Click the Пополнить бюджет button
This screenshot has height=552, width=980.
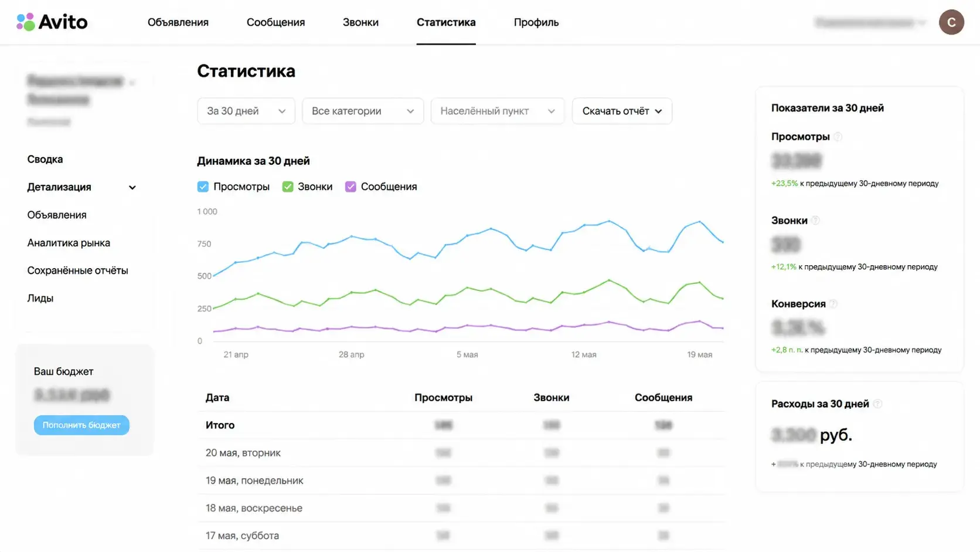pyautogui.click(x=81, y=425)
